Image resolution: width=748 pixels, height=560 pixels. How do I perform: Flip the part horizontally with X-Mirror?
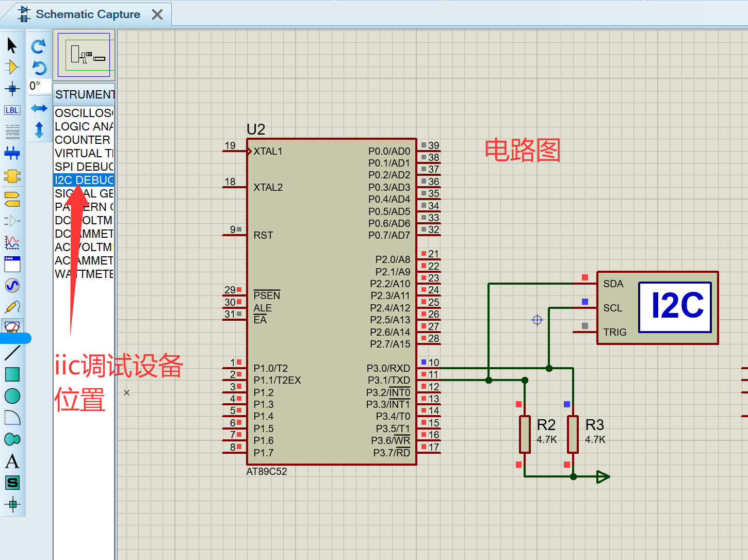tap(39, 108)
